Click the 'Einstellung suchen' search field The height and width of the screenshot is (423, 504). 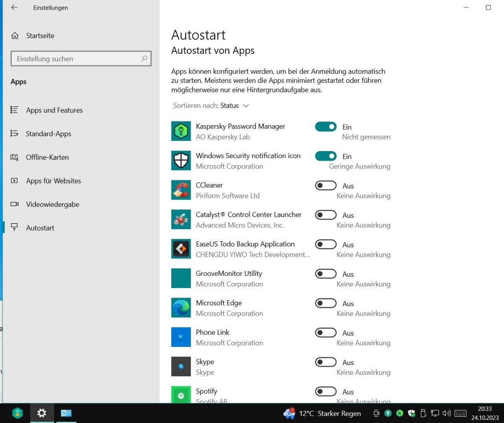pyautogui.click(x=76, y=59)
